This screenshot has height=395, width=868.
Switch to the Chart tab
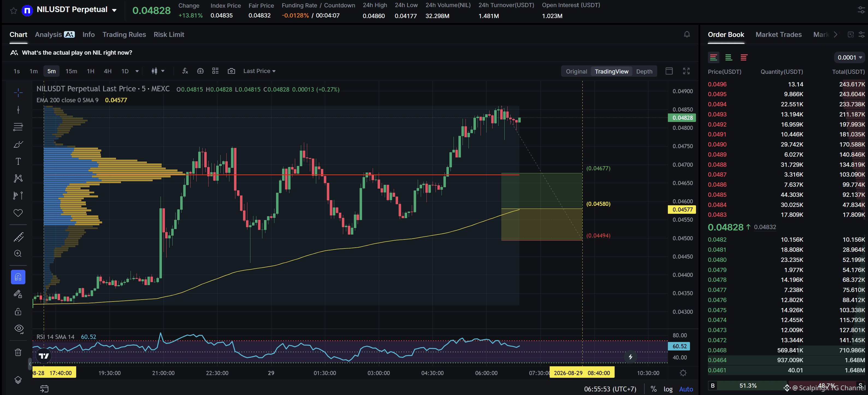(18, 34)
